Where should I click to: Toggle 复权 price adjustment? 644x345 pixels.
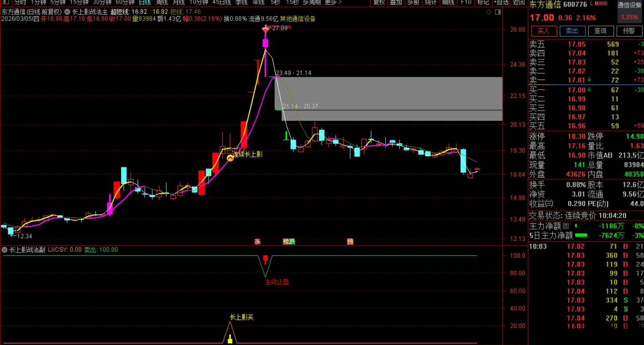[379, 2]
